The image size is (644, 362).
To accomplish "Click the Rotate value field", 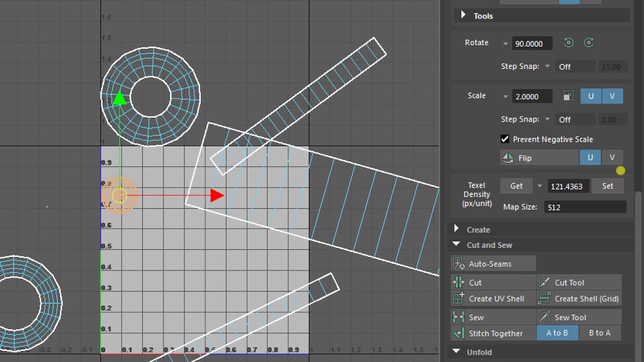I will pos(532,44).
